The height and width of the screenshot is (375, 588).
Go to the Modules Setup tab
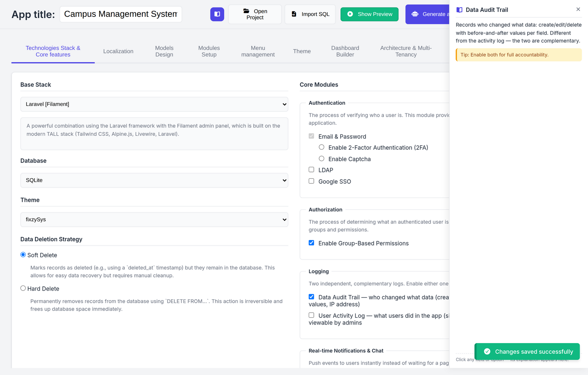[209, 51]
